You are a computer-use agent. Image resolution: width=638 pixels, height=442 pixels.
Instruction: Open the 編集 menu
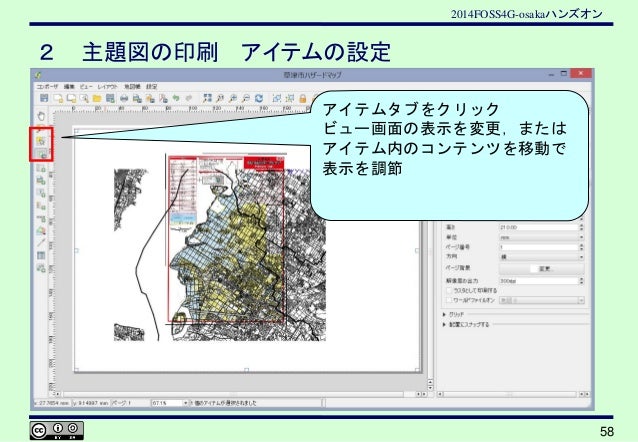coord(69,87)
